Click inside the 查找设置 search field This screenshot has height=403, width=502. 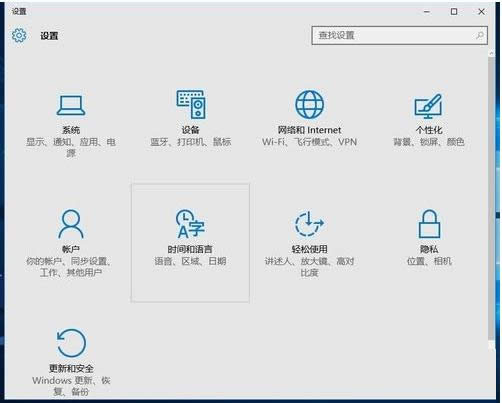(399, 35)
